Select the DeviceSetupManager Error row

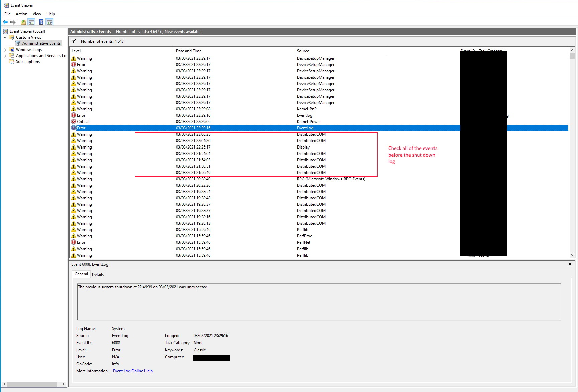[x=319, y=65]
